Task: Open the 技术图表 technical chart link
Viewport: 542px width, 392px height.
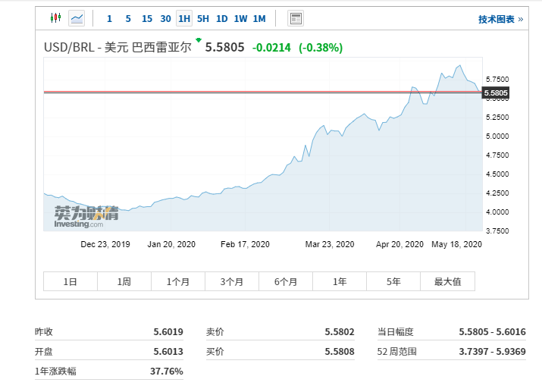Action: (x=500, y=19)
